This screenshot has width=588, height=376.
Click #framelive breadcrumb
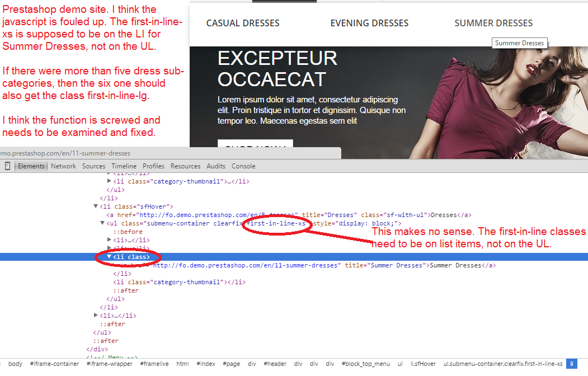click(154, 364)
